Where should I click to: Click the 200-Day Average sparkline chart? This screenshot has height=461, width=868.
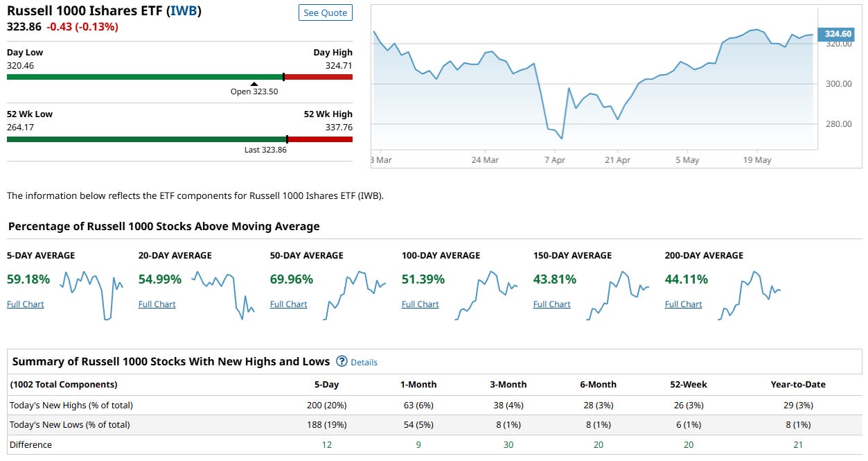coord(750,295)
